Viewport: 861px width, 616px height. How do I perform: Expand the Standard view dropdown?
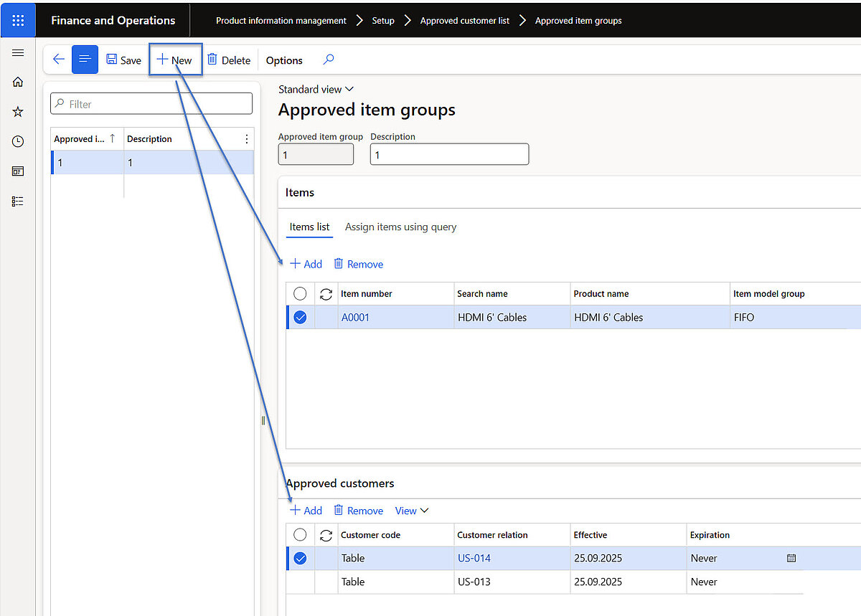click(x=316, y=90)
